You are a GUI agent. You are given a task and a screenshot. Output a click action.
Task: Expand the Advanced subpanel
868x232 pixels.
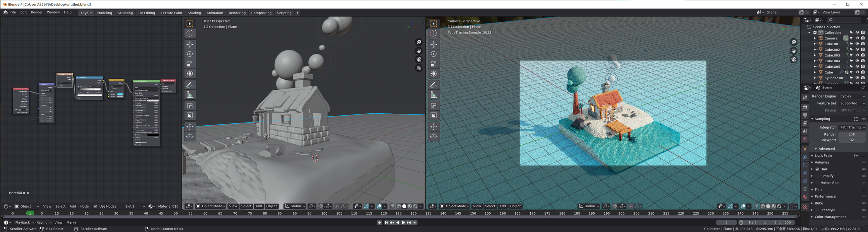coord(826,149)
